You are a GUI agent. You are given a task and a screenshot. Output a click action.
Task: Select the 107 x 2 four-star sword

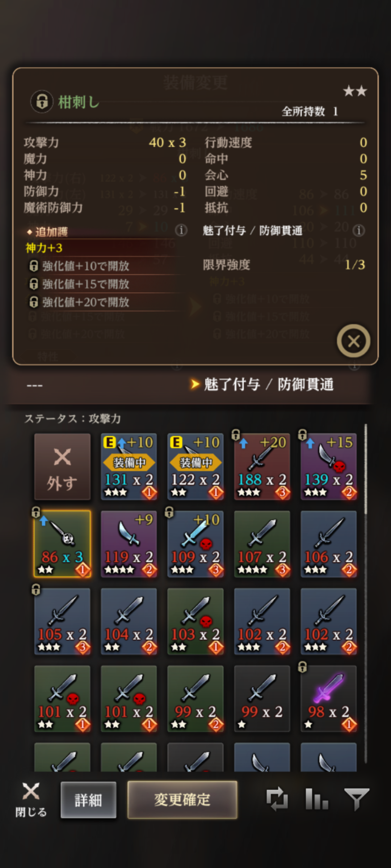pyautogui.click(x=262, y=544)
